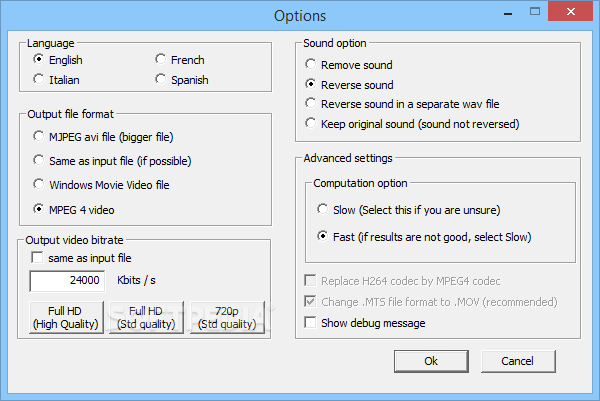The width and height of the screenshot is (600, 401).
Task: Click the bitrate Kbits input field
Action: point(67,280)
